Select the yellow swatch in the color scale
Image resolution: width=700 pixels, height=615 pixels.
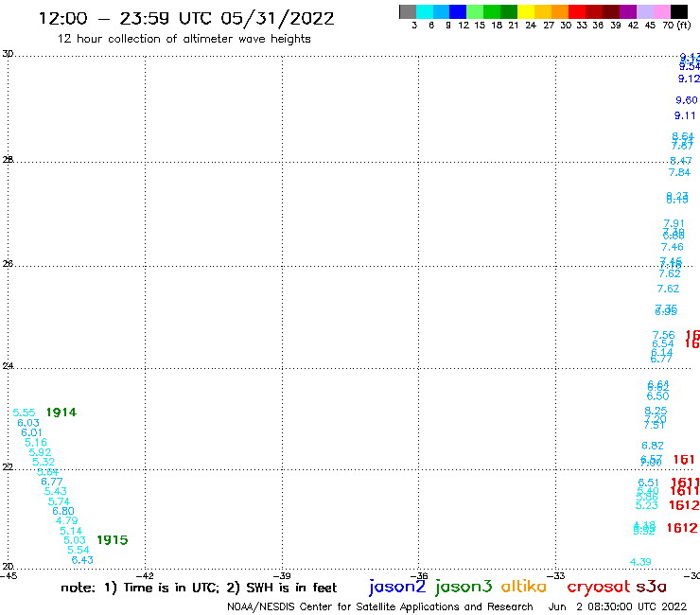pyautogui.click(x=526, y=11)
